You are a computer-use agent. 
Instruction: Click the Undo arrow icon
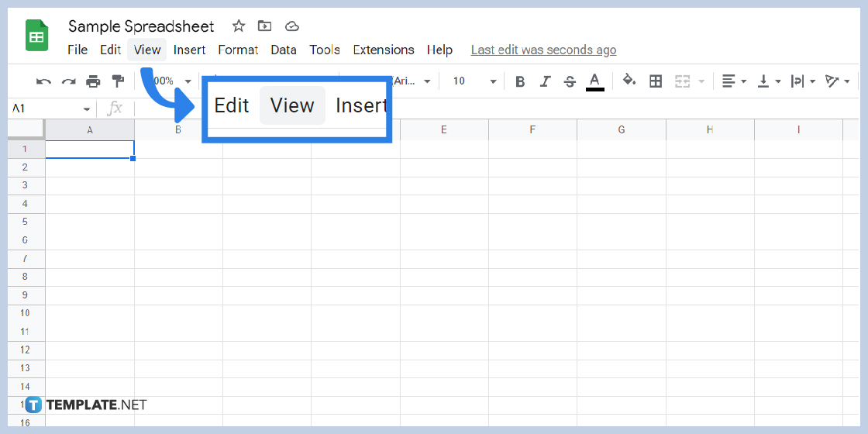pyautogui.click(x=43, y=81)
